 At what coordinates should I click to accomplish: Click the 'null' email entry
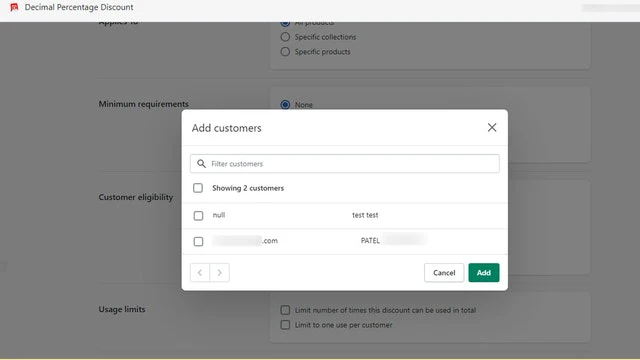219,215
